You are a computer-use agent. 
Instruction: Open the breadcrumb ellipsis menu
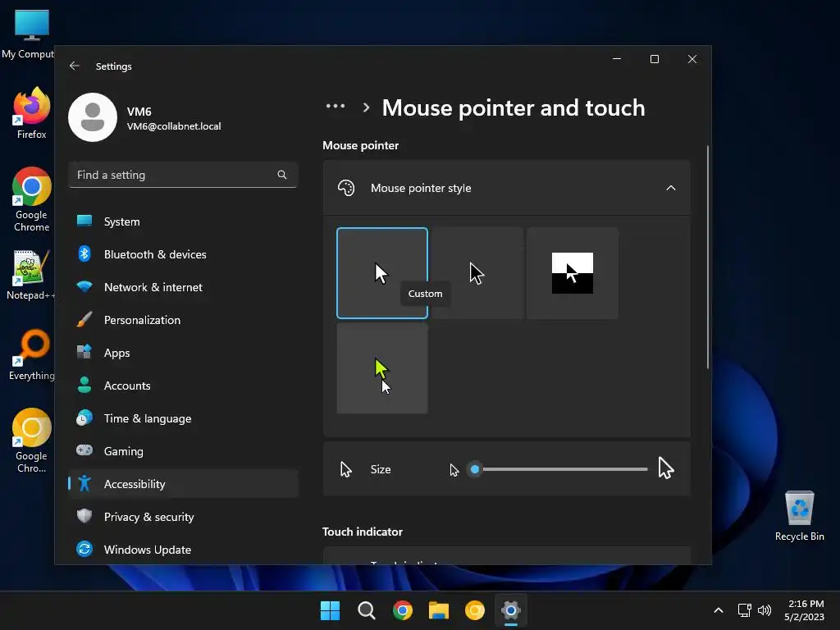pos(336,106)
